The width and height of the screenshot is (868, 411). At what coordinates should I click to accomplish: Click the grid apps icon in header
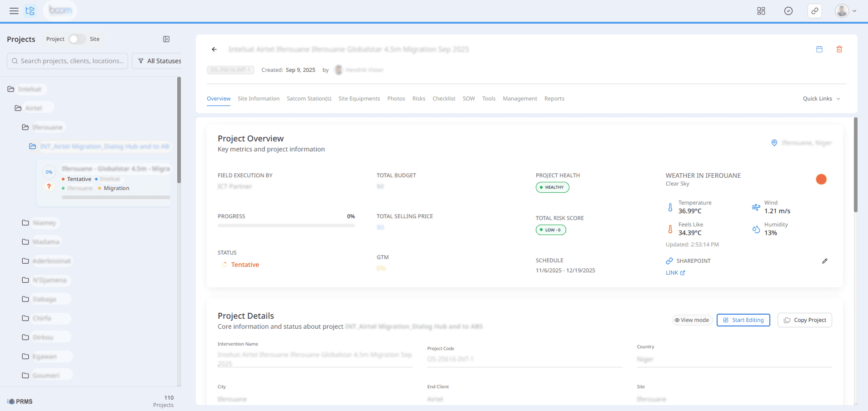tap(761, 11)
